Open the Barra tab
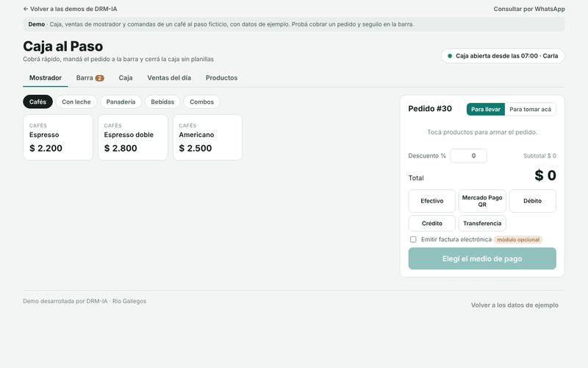Image resolution: width=588 pixels, height=368 pixels. (90, 78)
